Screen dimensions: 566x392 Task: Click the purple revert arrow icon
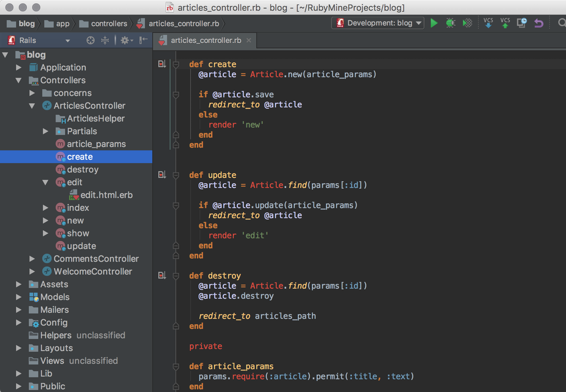click(x=539, y=23)
